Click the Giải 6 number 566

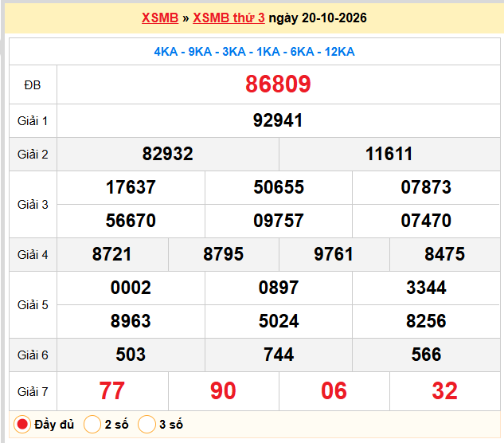point(426,355)
